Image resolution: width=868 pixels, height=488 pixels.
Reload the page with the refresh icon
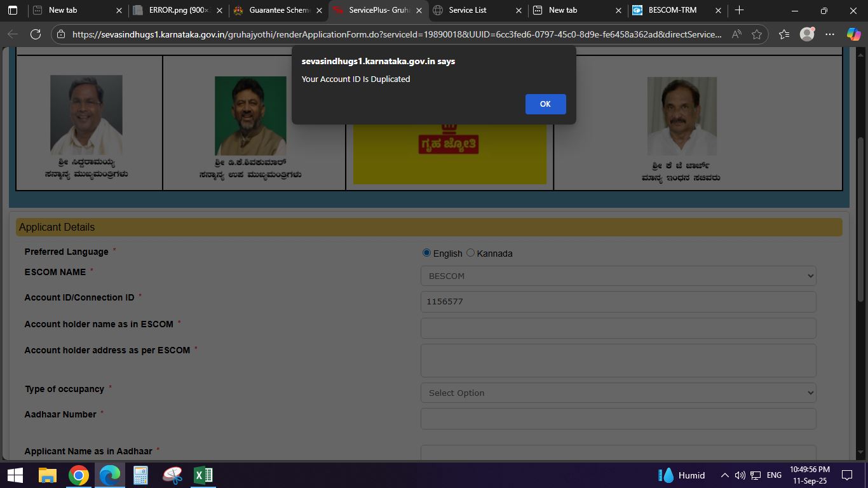pyautogui.click(x=36, y=34)
